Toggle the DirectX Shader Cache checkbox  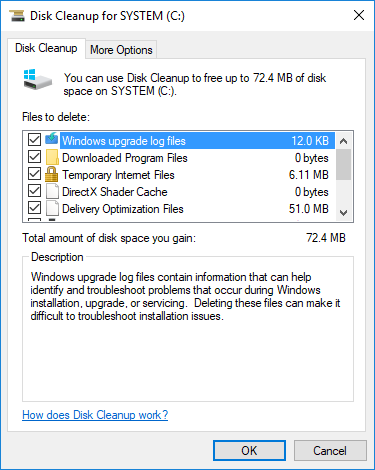pos(34,191)
